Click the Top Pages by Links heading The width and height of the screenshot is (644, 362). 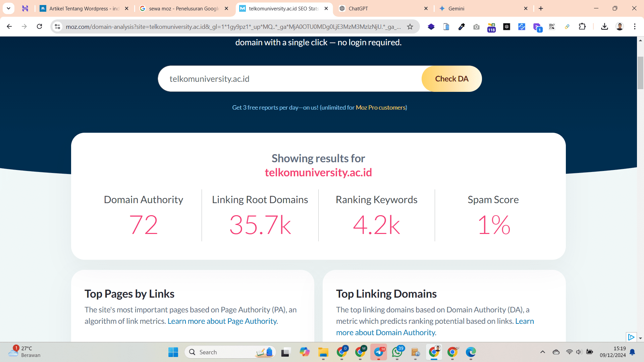pos(129,294)
